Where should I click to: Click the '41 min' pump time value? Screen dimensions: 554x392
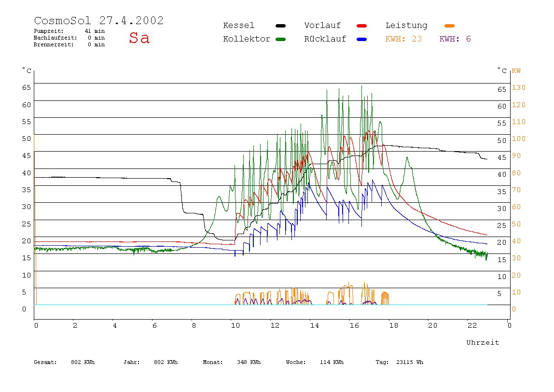coord(95,31)
